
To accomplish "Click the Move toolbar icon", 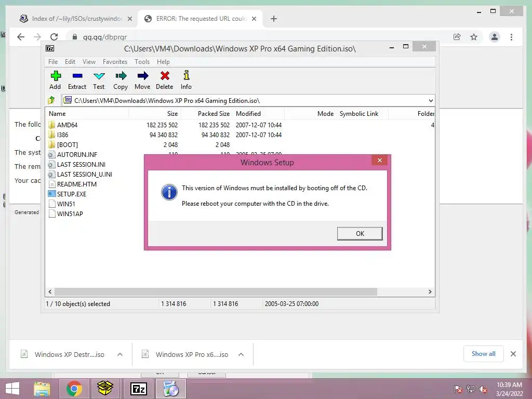I will coord(142,80).
